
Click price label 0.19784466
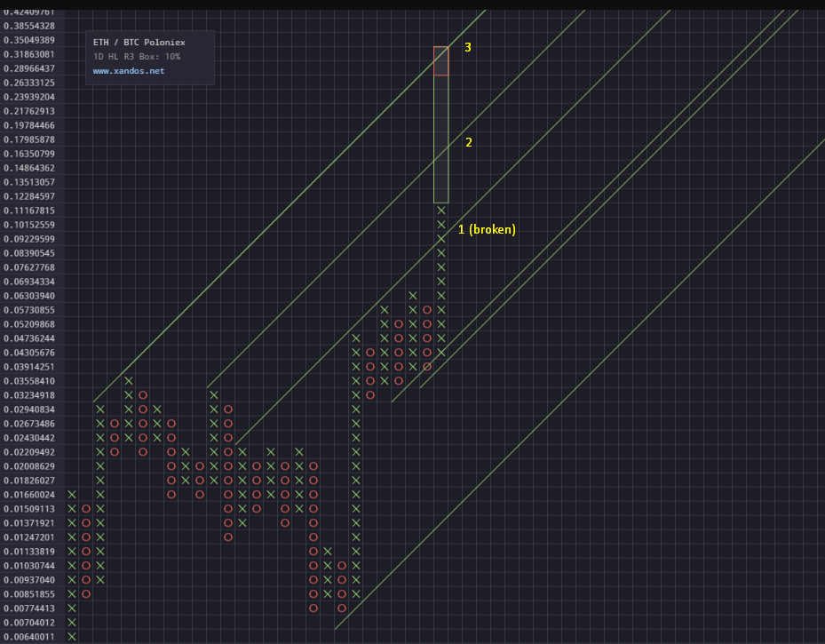click(29, 125)
